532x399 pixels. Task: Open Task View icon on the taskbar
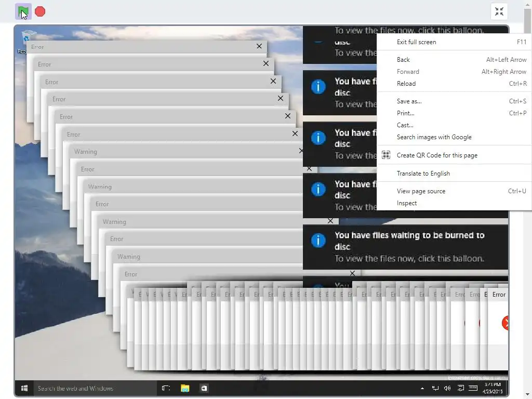[166, 388]
